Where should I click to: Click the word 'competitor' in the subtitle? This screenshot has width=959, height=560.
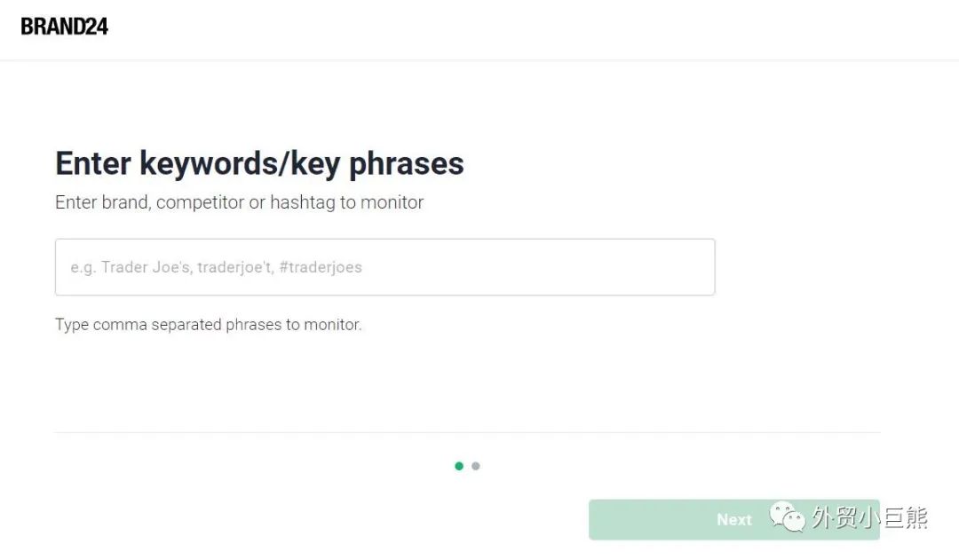point(201,202)
